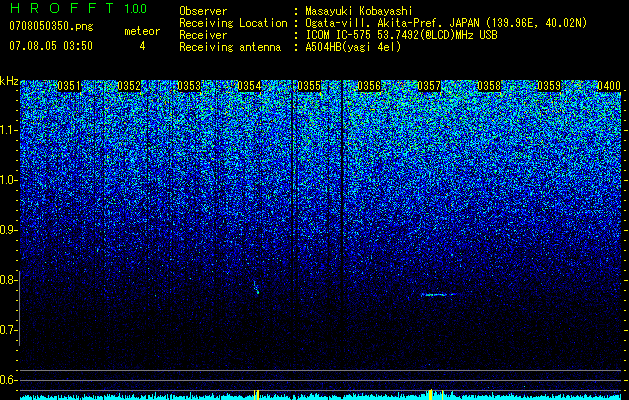Click the version number 1.0.0

point(136,9)
